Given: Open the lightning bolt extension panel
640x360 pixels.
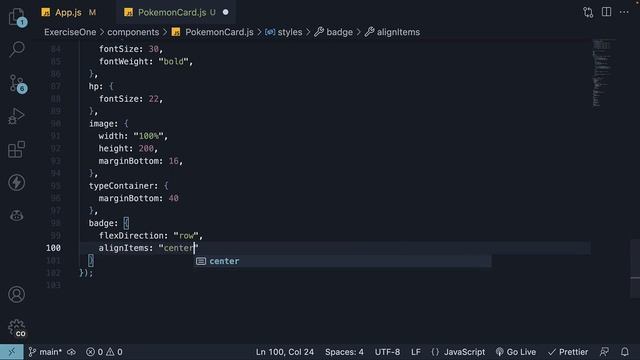Looking at the screenshot, I should click(17, 182).
